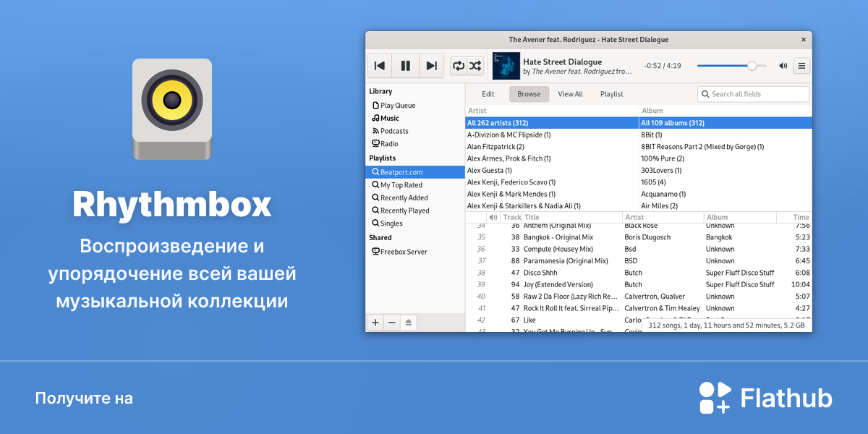Select the 303Lovers album
Viewport: 868px width, 434px height.
(726, 170)
